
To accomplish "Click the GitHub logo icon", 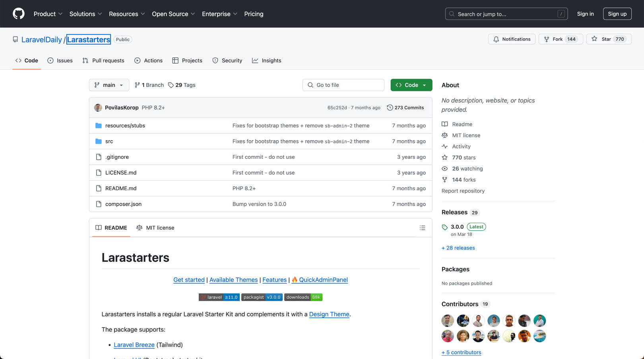I will tap(18, 14).
